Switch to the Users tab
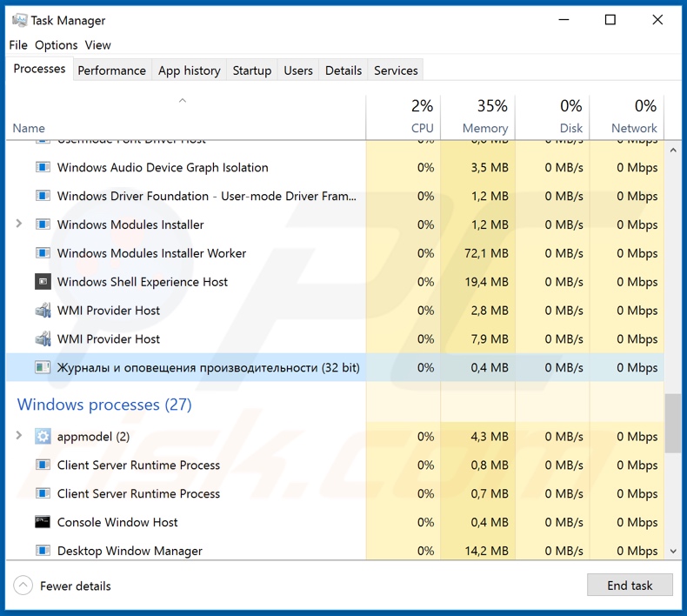 coord(298,70)
